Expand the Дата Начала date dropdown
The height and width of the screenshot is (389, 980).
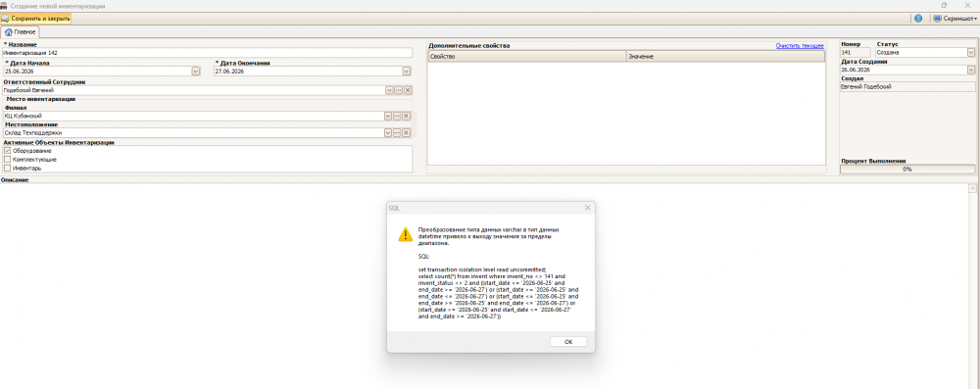196,72
